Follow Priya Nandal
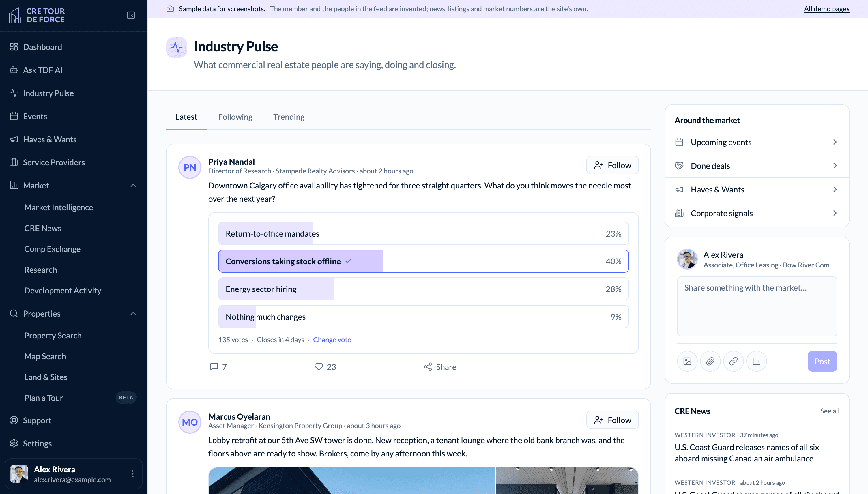Image resolution: width=868 pixels, height=494 pixels. tap(612, 165)
